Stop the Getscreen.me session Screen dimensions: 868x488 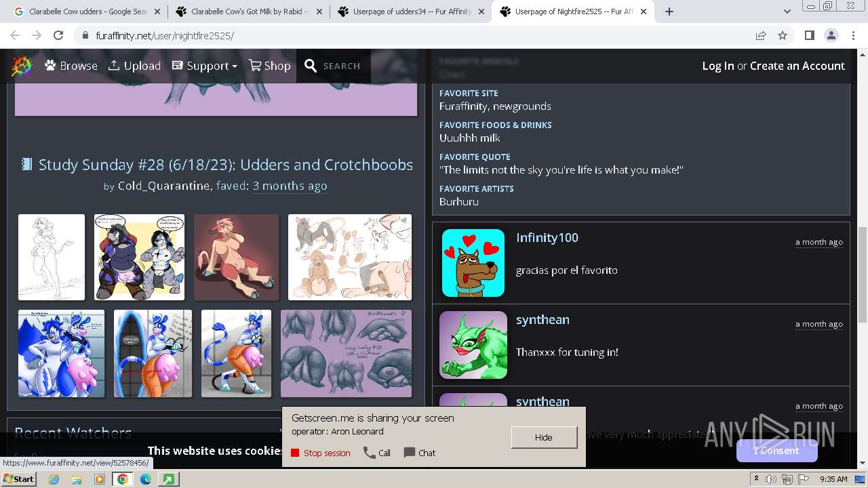tap(320, 453)
